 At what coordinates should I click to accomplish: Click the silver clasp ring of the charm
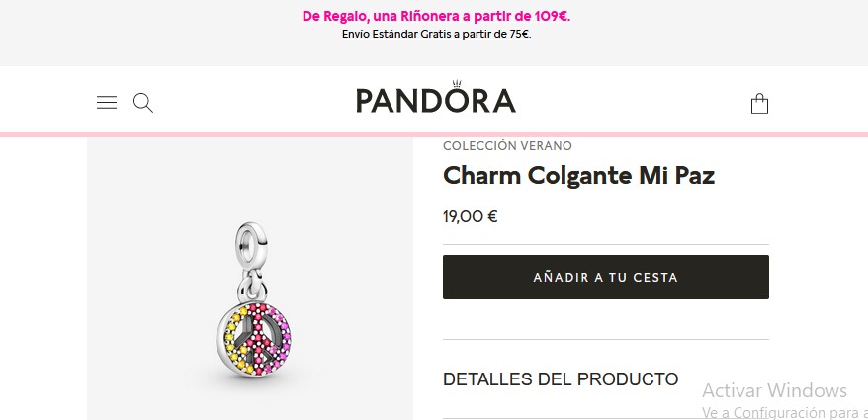click(251, 243)
